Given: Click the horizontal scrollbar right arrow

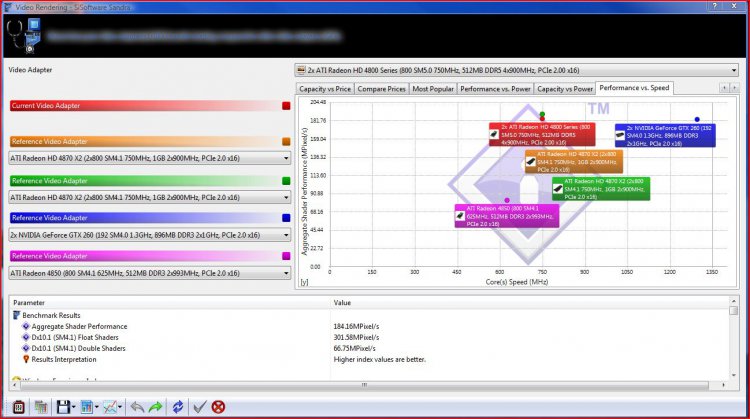Looking at the screenshot, I should point(723,385).
